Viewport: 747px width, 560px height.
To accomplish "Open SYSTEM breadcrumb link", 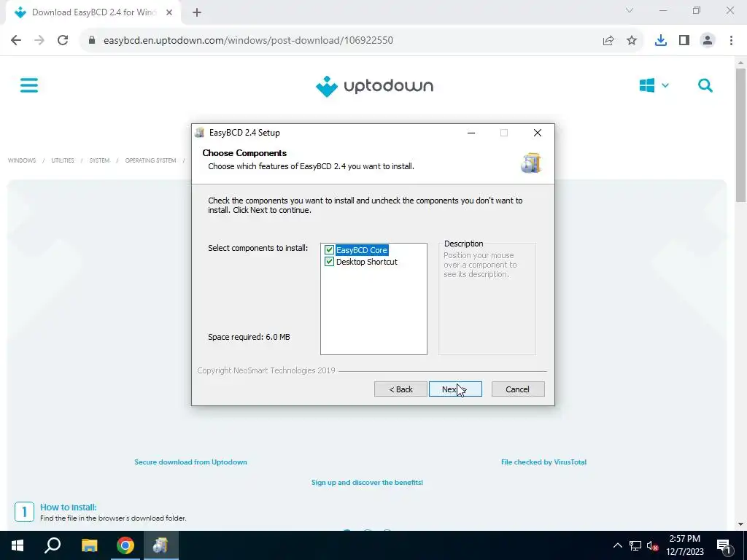I will tap(99, 160).
